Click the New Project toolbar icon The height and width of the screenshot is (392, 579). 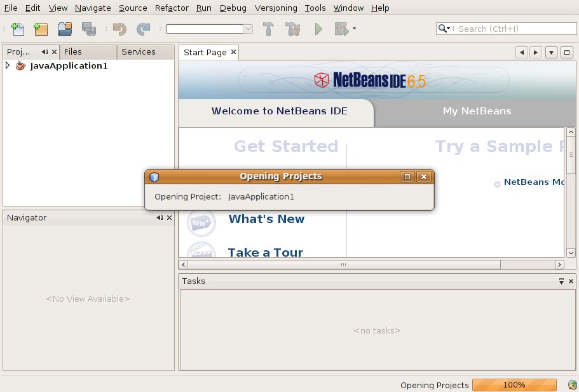tap(41, 29)
